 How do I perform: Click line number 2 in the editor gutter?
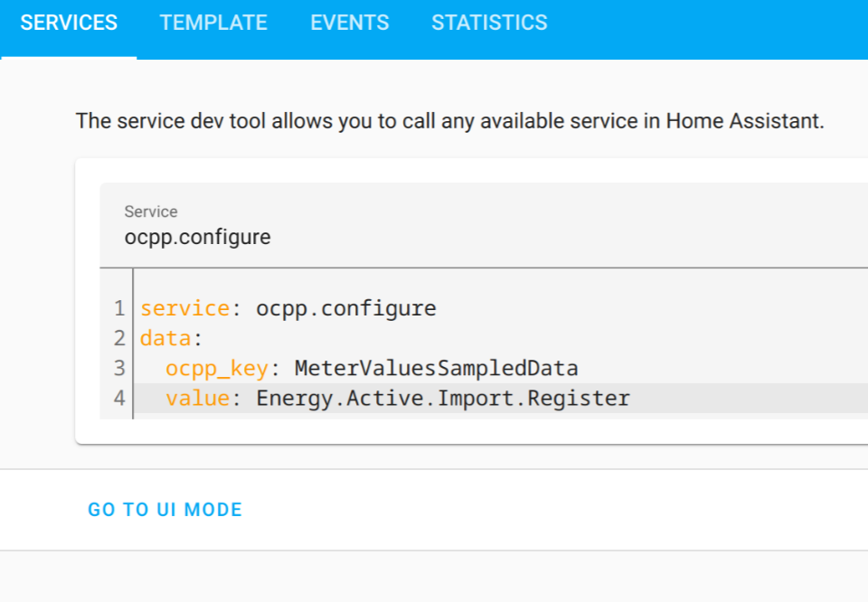pyautogui.click(x=119, y=337)
